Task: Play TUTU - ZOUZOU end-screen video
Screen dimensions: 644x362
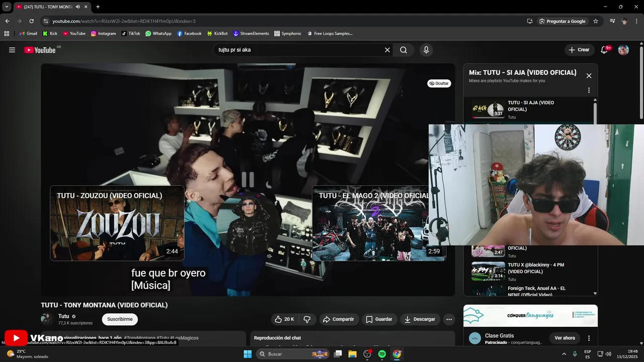Action: pos(117,223)
